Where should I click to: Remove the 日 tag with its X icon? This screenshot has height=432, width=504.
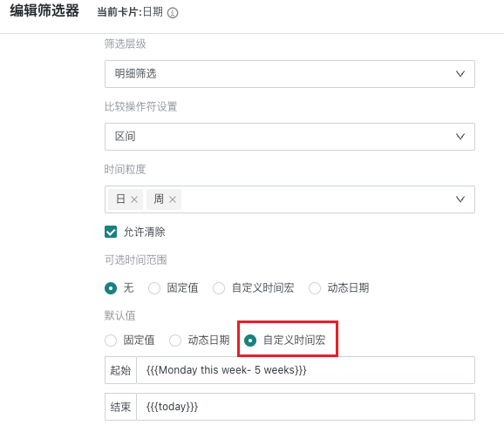(134, 199)
